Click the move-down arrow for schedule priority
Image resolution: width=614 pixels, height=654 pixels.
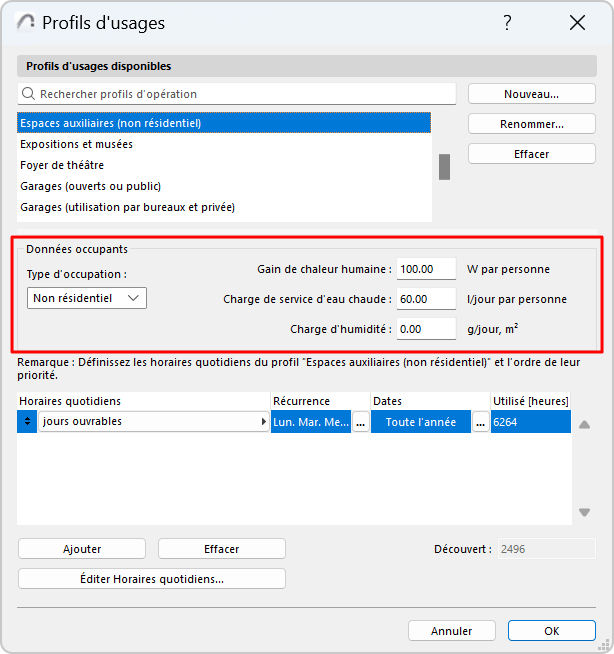coord(584,513)
